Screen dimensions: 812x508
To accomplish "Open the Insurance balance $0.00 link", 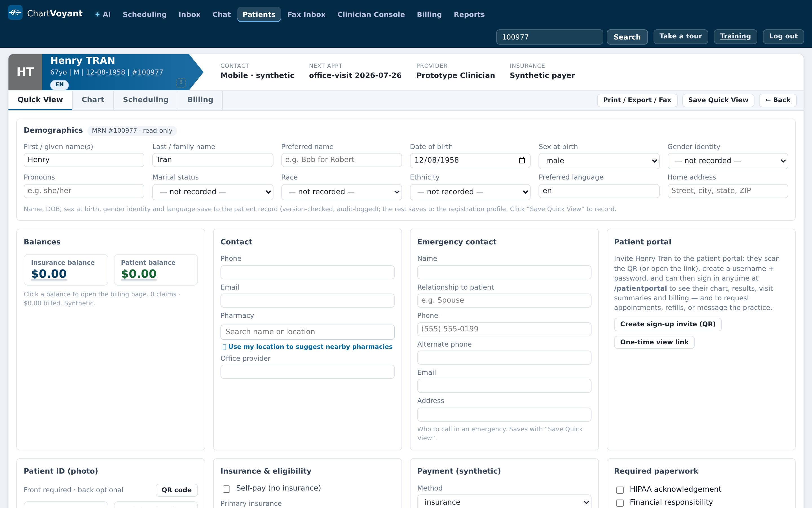I will tap(49, 274).
